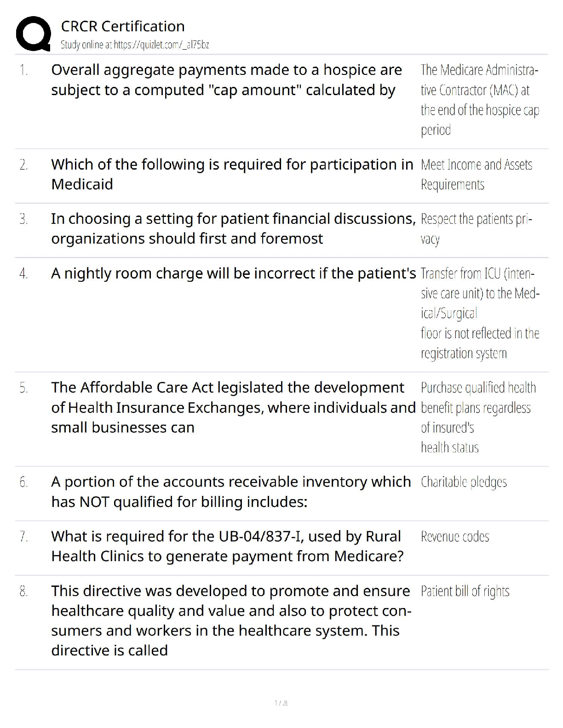
Task: Click the Medicare Administrative Contractor answer
Action: pyautogui.click(x=479, y=100)
